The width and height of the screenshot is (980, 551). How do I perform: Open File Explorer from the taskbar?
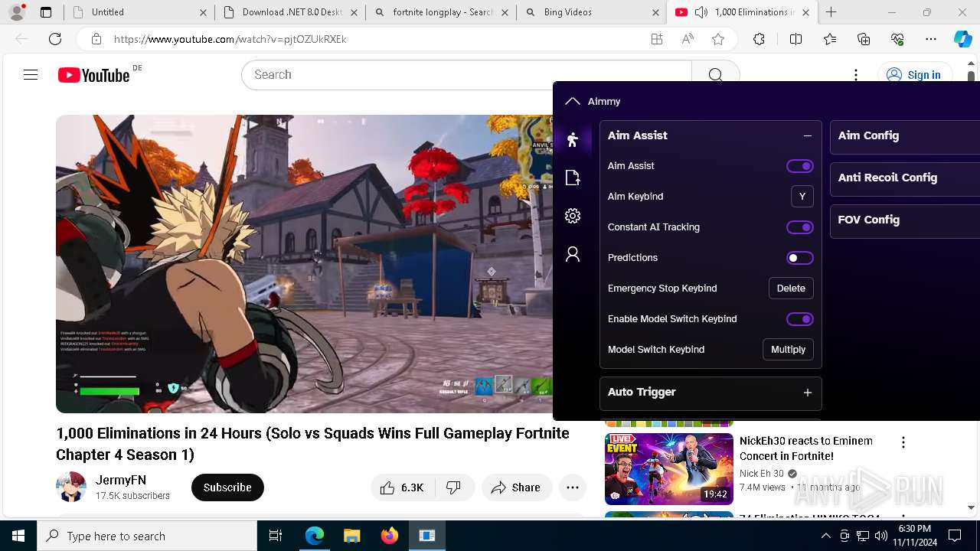pos(352,536)
